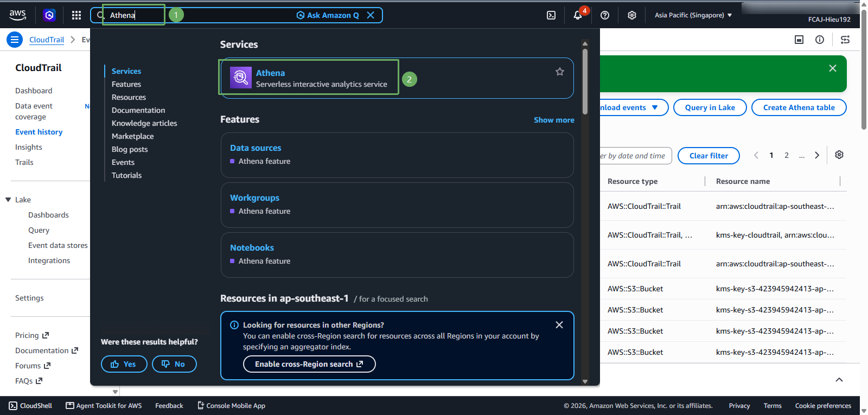
Task: Open the region selector Asia Pacific (Singapore)
Action: [693, 15]
